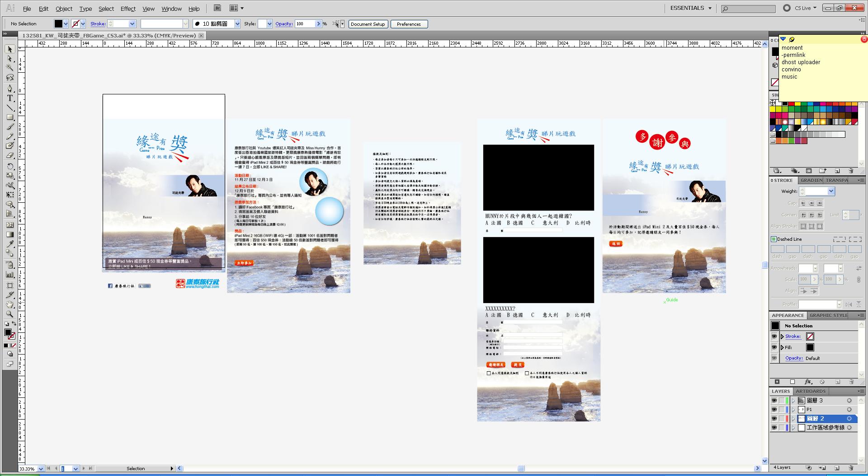Select the Symbol Sprayer tool

click(x=10, y=265)
